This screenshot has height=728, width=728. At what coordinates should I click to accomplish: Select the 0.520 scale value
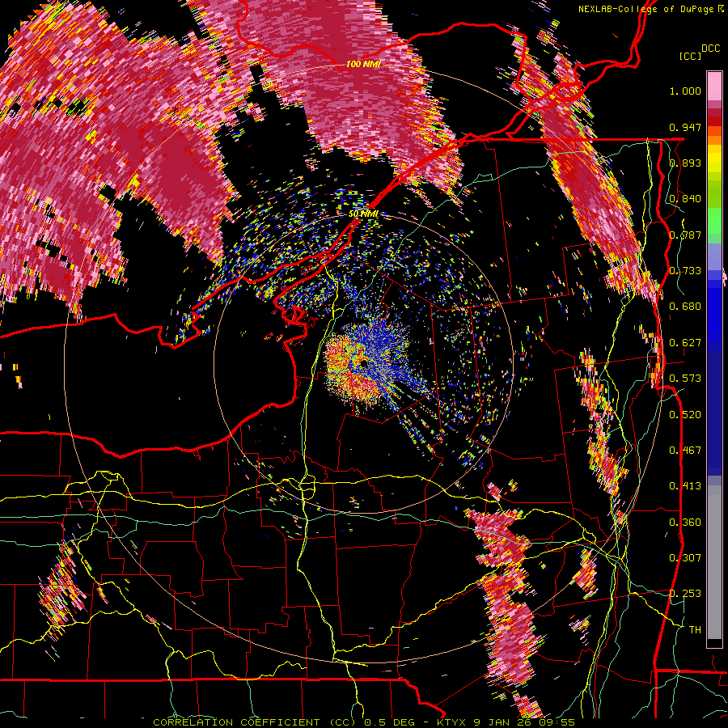point(685,415)
